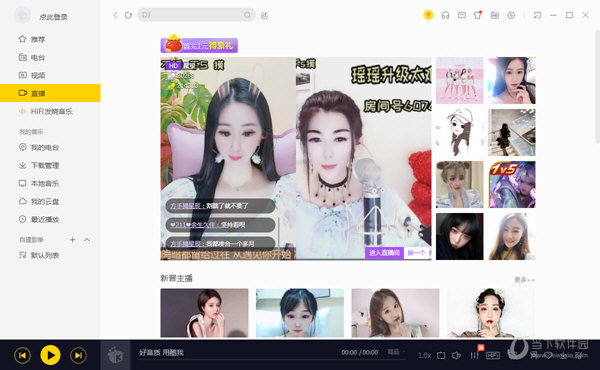Click the yellow play button

50,355
